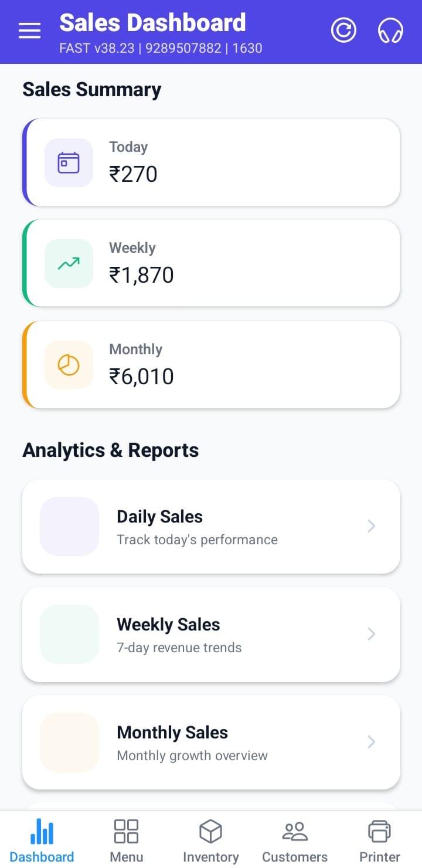The width and height of the screenshot is (422, 868).
Task: Switch to the Customers tab
Action: point(295,841)
